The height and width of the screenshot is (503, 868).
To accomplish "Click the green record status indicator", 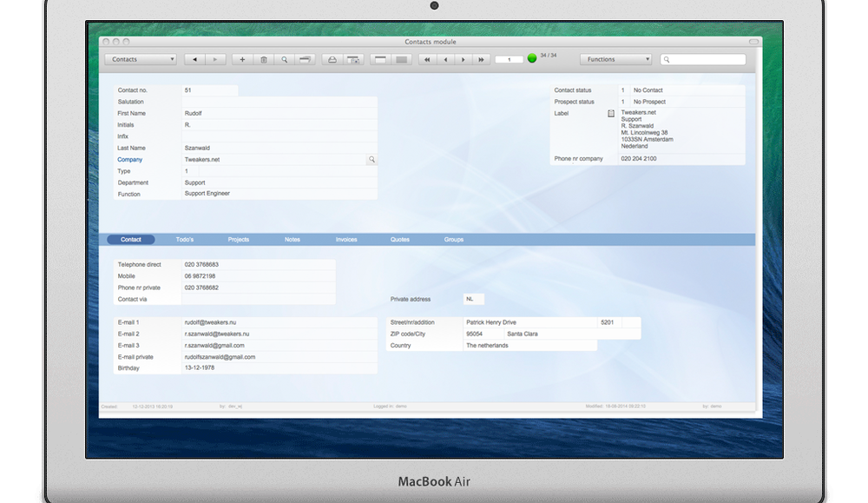I will (x=531, y=58).
